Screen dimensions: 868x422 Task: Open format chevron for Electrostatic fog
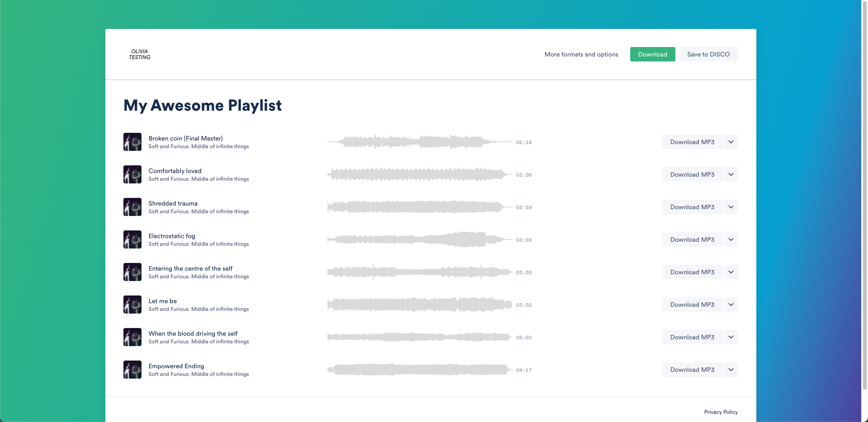click(x=731, y=239)
